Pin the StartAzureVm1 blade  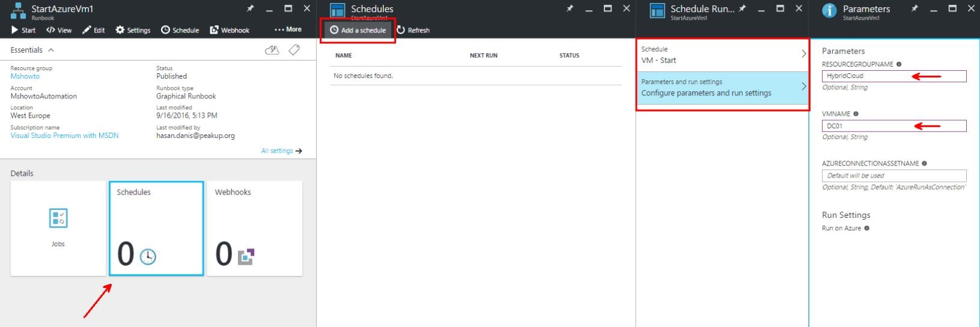pyautogui.click(x=250, y=8)
